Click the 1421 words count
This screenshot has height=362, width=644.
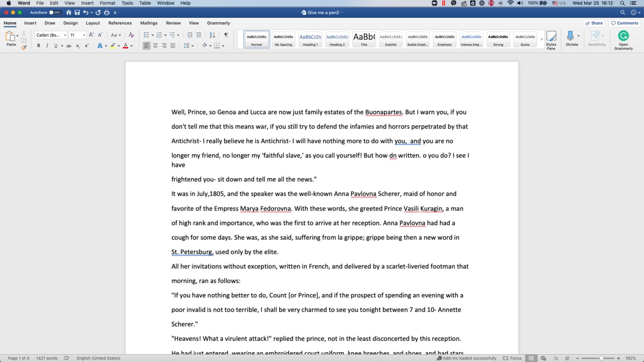pyautogui.click(x=47, y=358)
